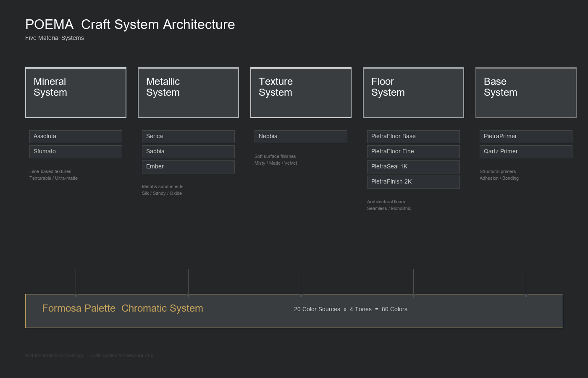Select the Base System card

[526, 92]
